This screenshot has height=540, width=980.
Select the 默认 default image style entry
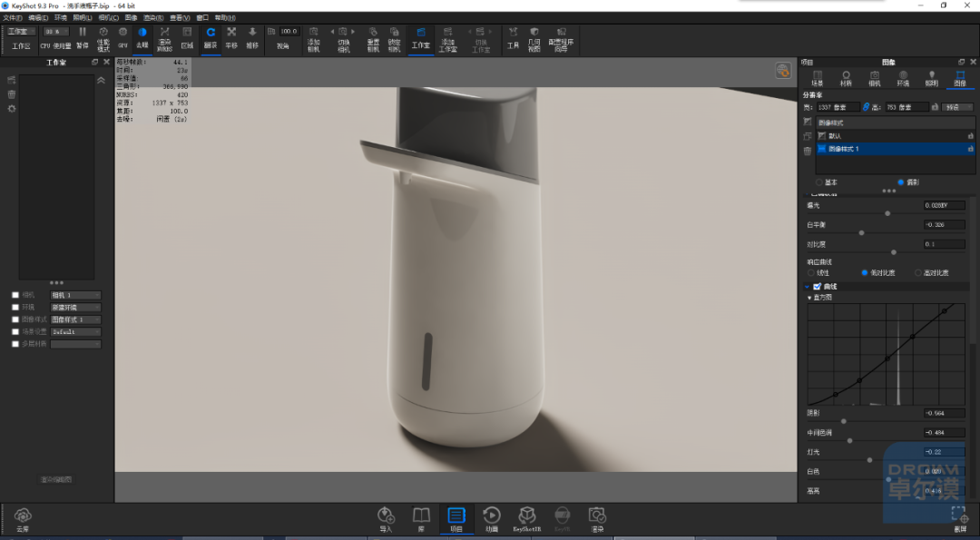pyautogui.click(x=895, y=135)
